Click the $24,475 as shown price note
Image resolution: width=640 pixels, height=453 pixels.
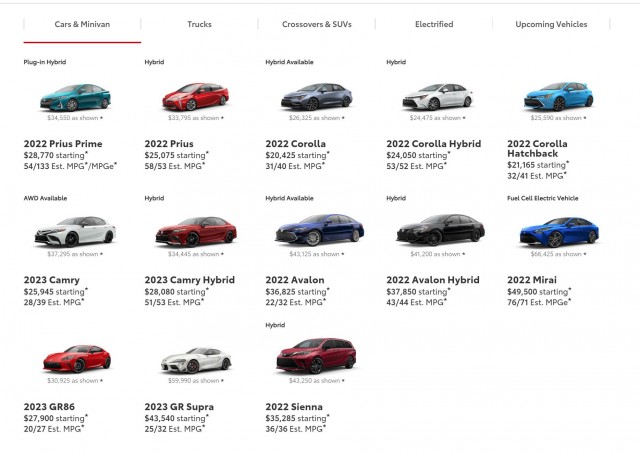coord(438,118)
